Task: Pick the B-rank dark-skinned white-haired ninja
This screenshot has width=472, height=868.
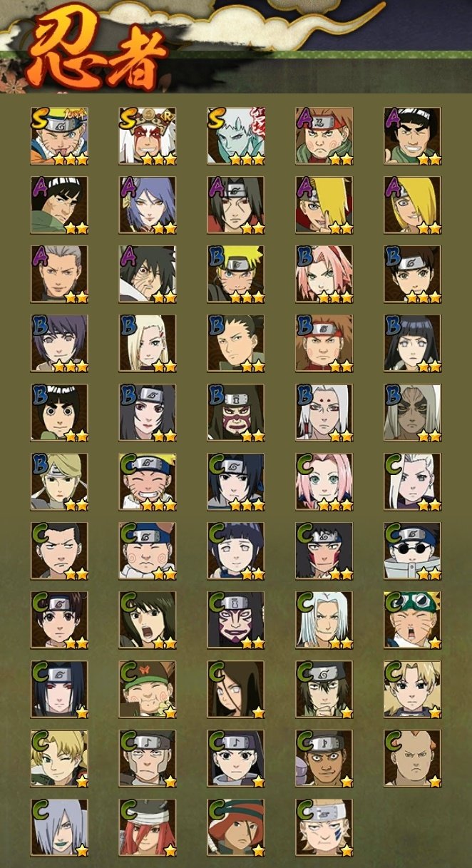Action: (413, 413)
